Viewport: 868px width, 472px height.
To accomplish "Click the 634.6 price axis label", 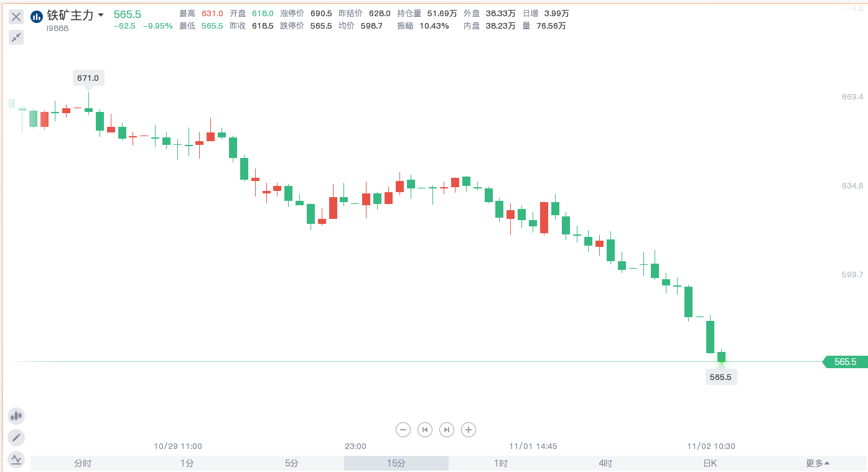I will [852, 186].
